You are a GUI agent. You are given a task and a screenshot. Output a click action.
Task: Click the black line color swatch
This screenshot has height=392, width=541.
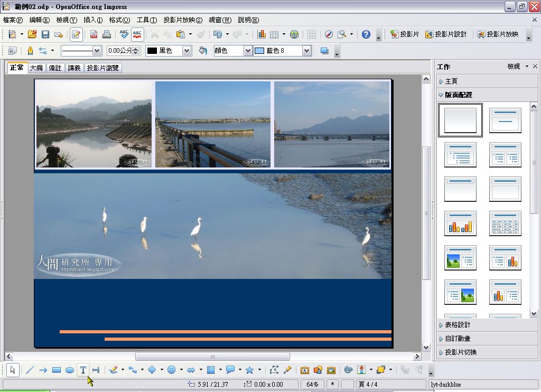click(x=152, y=51)
